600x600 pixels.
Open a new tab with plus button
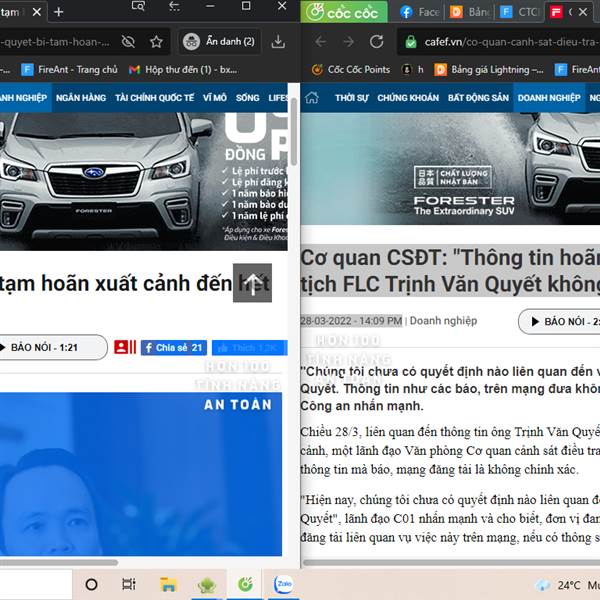(x=59, y=12)
